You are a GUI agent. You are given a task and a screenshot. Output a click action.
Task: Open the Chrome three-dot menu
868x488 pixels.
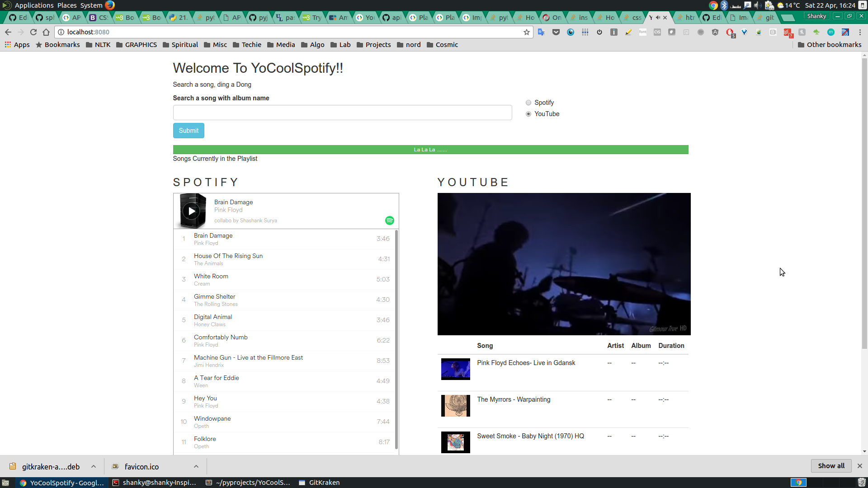(860, 32)
